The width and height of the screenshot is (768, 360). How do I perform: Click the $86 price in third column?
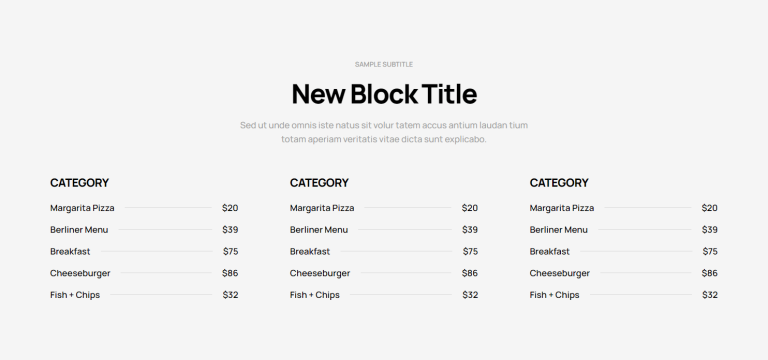click(x=710, y=273)
